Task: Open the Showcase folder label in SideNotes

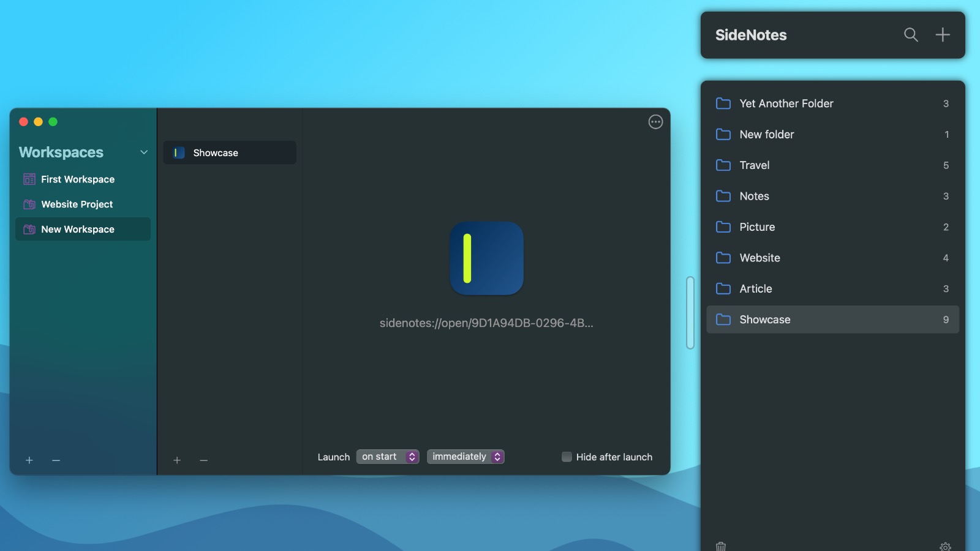Action: 765,320
